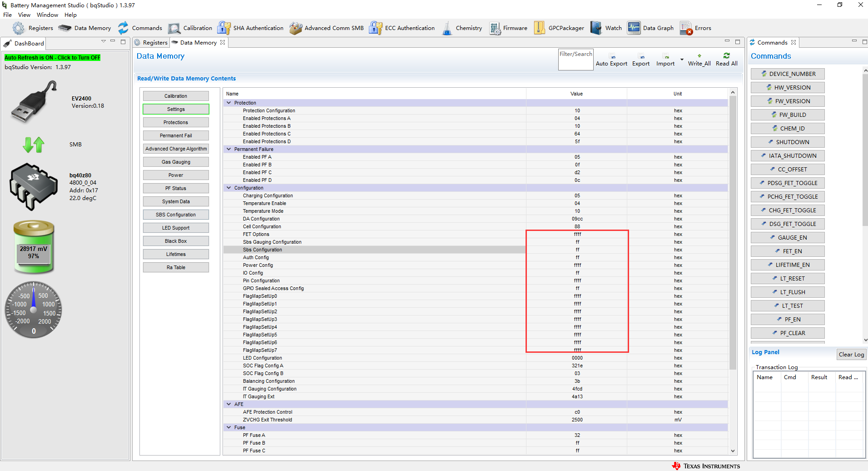This screenshot has height=471, width=868.
Task: Select the Calibration data memory category
Action: (x=176, y=96)
